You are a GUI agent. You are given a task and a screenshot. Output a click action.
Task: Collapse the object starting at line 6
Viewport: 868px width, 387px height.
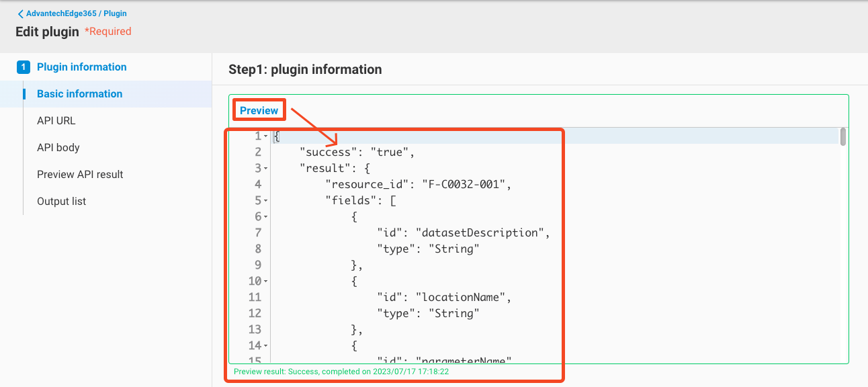click(x=265, y=216)
